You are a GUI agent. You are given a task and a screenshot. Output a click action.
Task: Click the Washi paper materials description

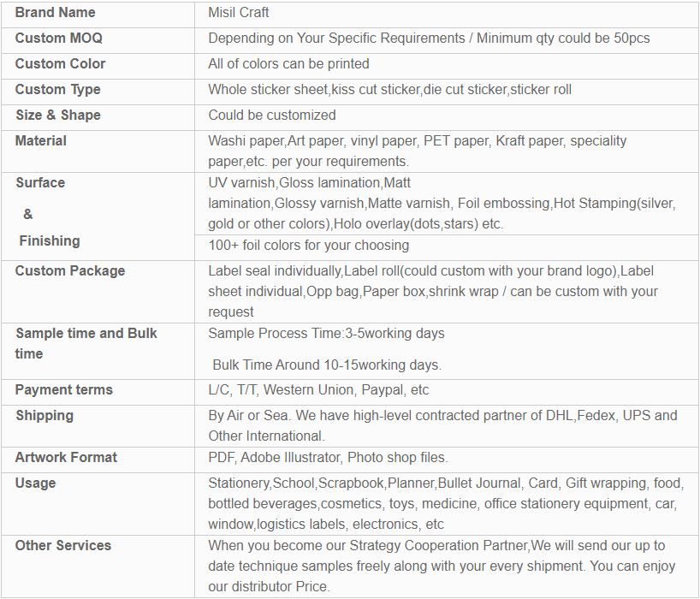coord(417,151)
